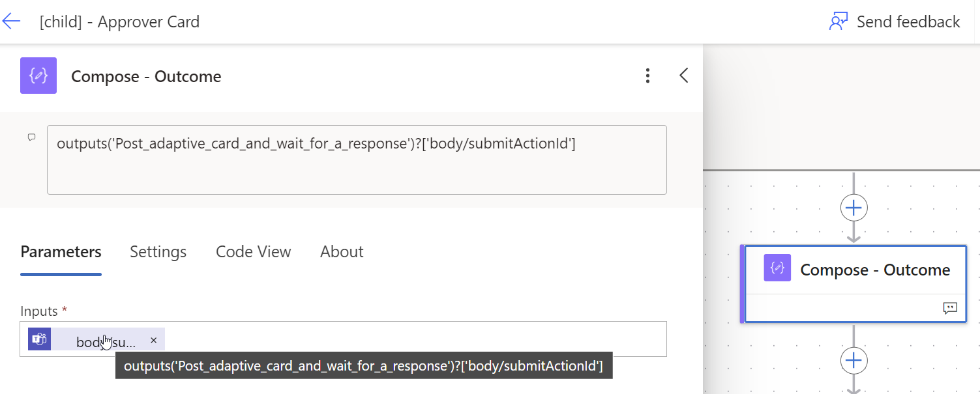Click the back arrow at top left

(11, 21)
